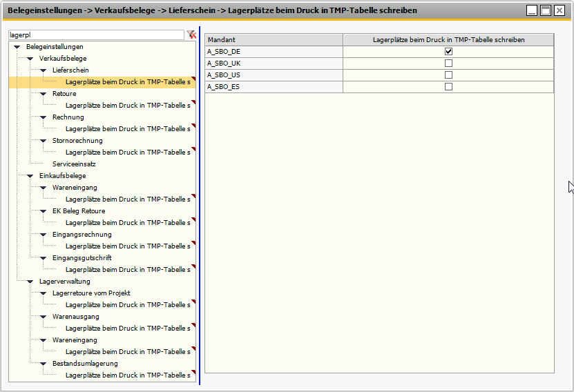Check the A_SBO_ES checkbox
Image resolution: width=574 pixels, height=392 pixels.
pyautogui.click(x=448, y=87)
